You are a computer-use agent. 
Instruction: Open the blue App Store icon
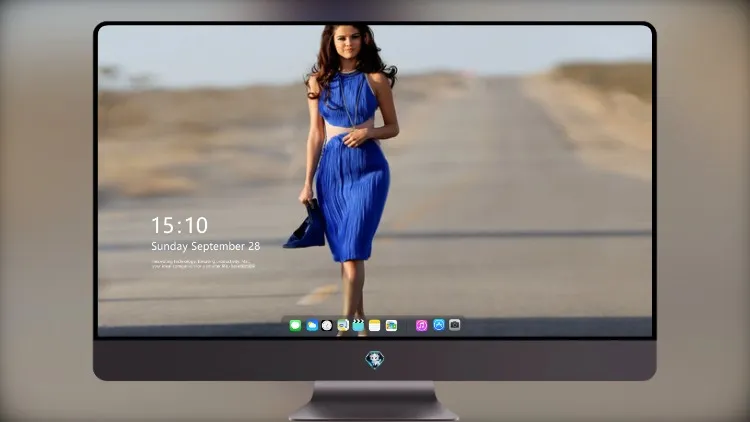[x=439, y=325]
